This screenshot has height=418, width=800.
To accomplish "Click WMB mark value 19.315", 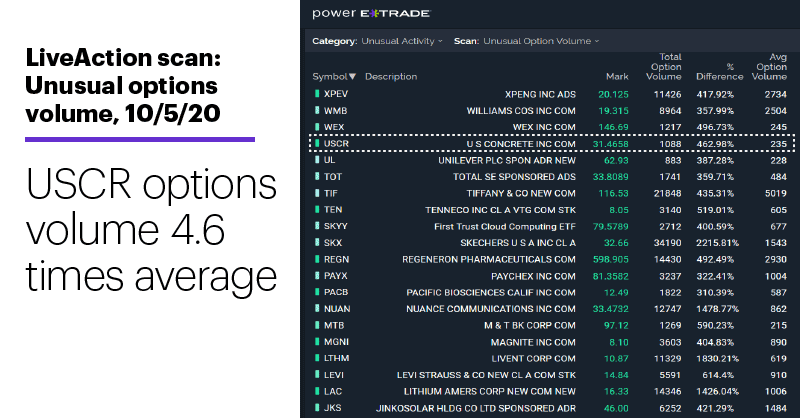I will coord(614,111).
